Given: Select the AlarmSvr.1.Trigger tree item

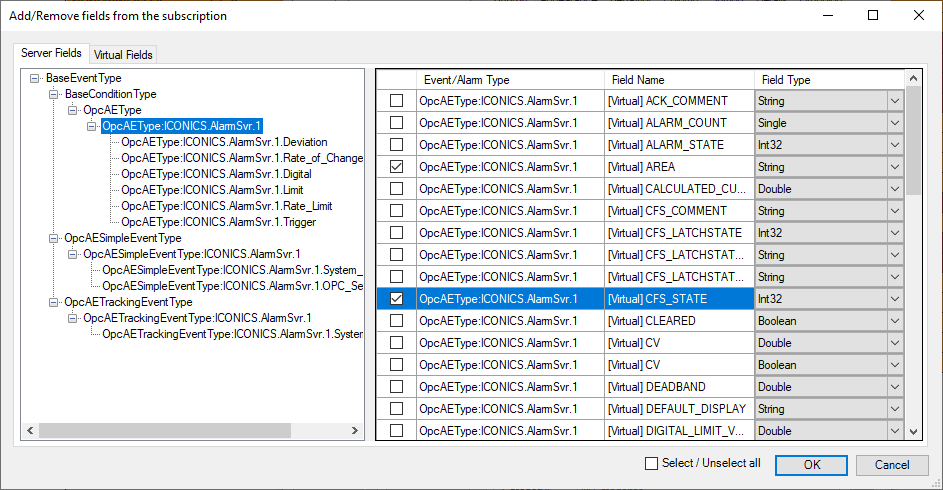Looking at the screenshot, I should (218, 222).
